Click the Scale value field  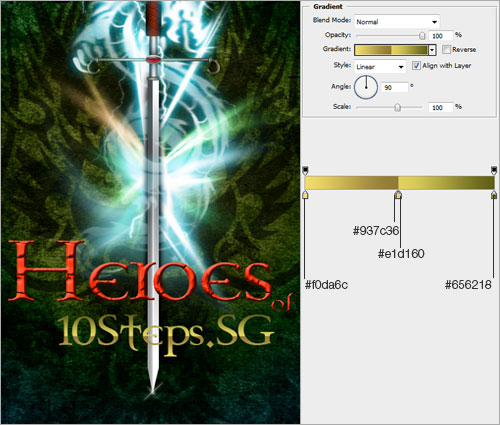tap(441, 107)
